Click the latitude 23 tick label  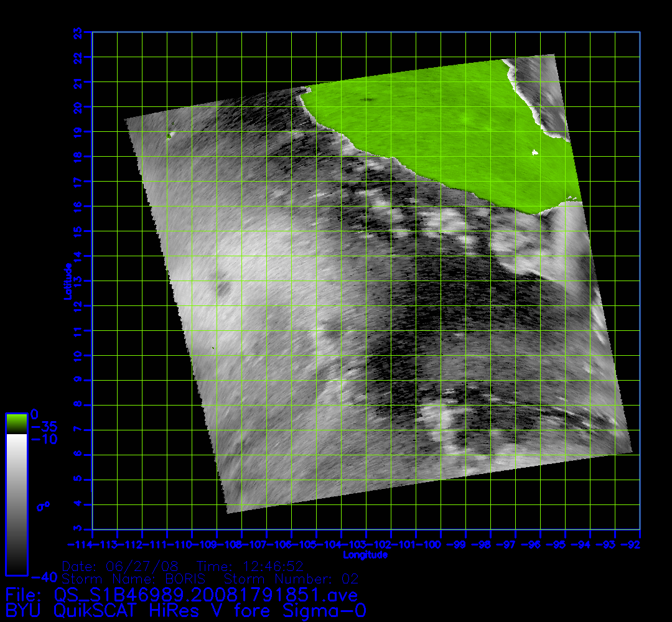pos(78,32)
